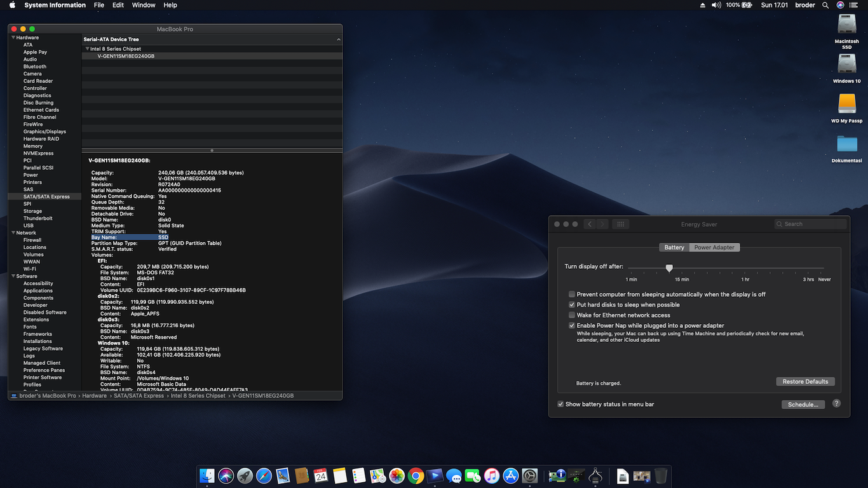Open Trash in the Dock
The image size is (868, 488).
coord(661,476)
